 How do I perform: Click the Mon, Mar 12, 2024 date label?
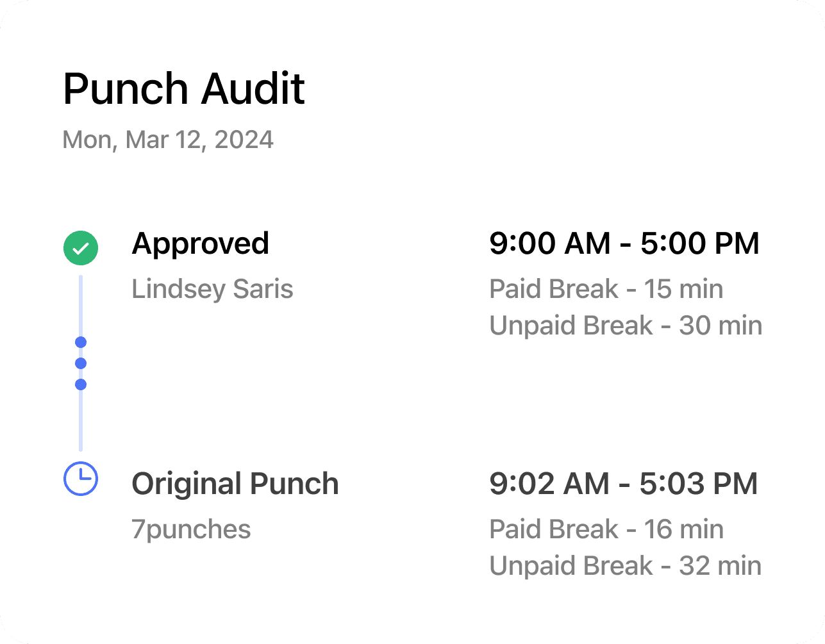[x=167, y=140]
